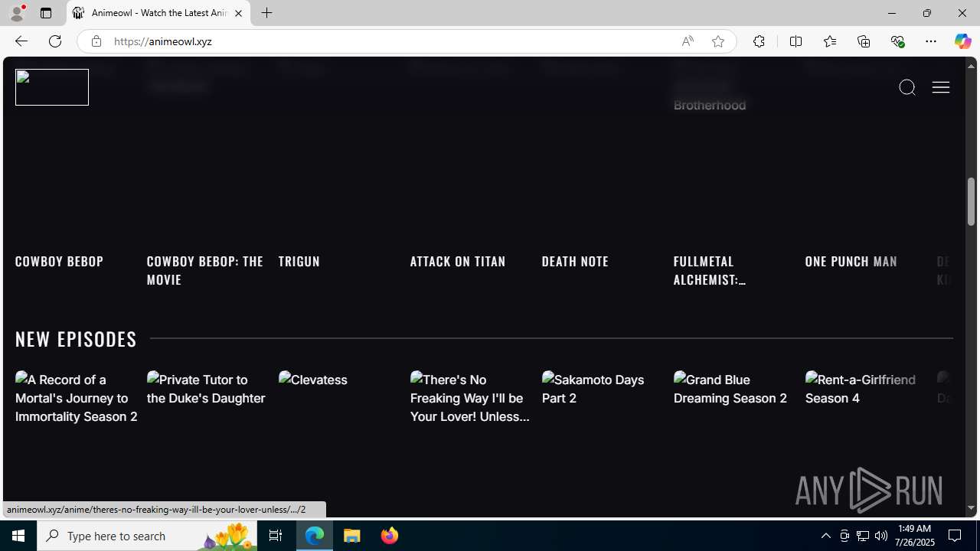Toggle Split screen icon
Image resolution: width=980 pixels, height=551 pixels.
(x=795, y=41)
